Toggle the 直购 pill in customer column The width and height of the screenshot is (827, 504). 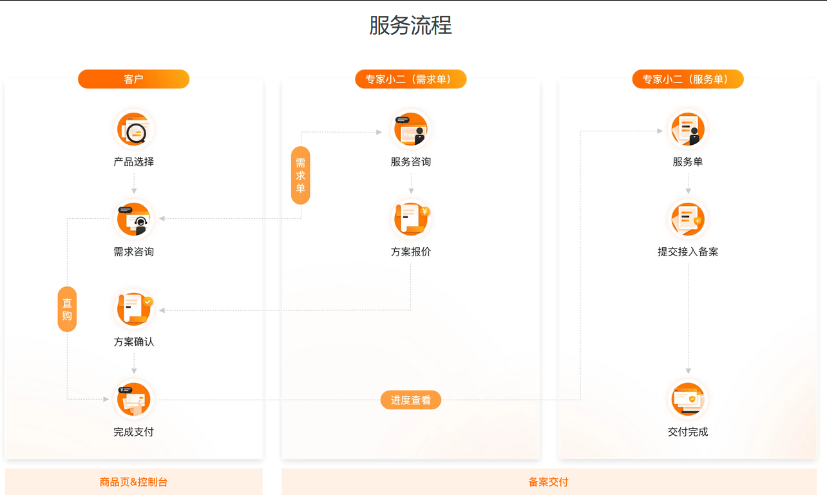coord(66,309)
